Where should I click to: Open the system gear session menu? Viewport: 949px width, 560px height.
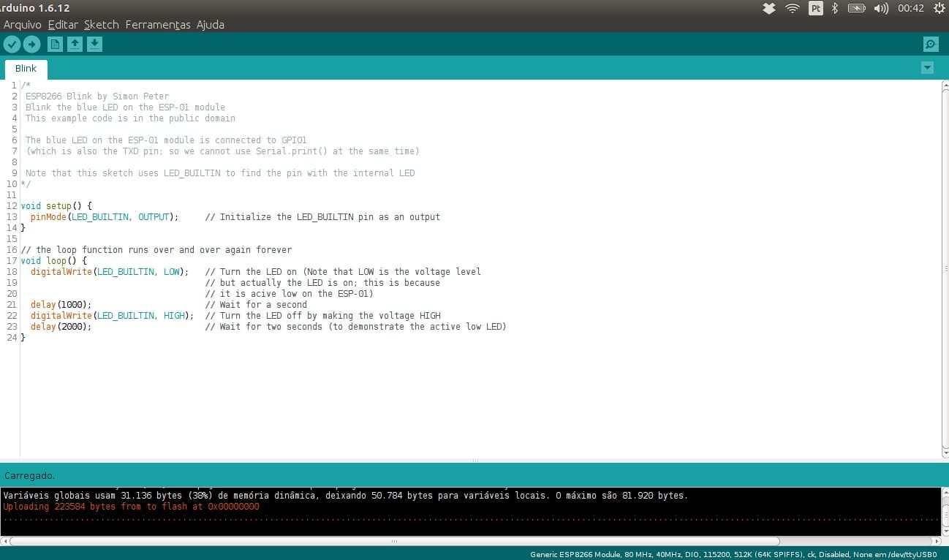pyautogui.click(x=939, y=9)
